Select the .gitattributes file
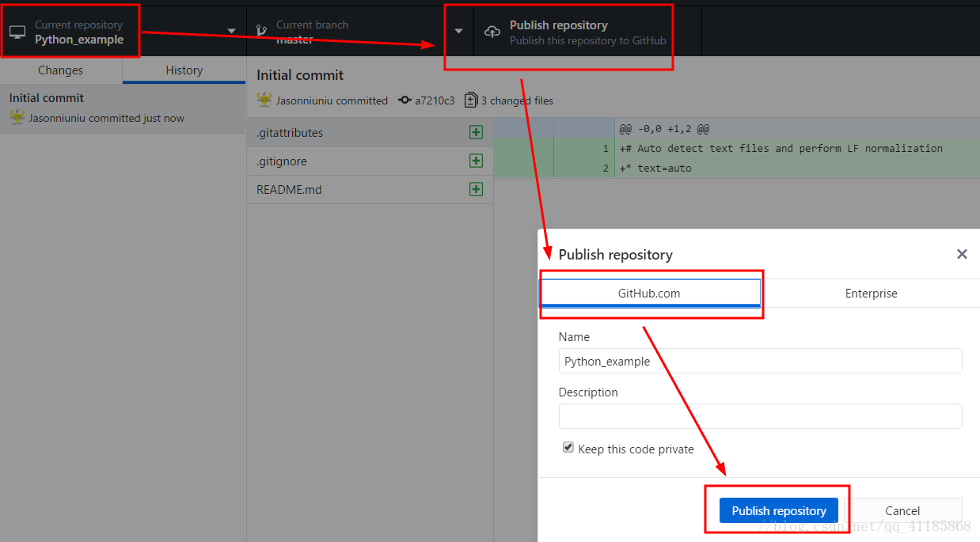The width and height of the screenshot is (980, 542). click(370, 133)
